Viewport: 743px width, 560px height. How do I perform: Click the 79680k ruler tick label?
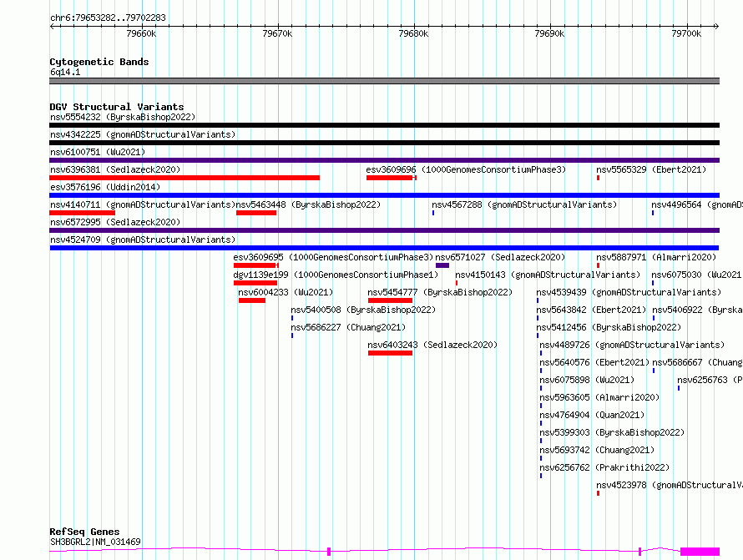[x=413, y=33]
